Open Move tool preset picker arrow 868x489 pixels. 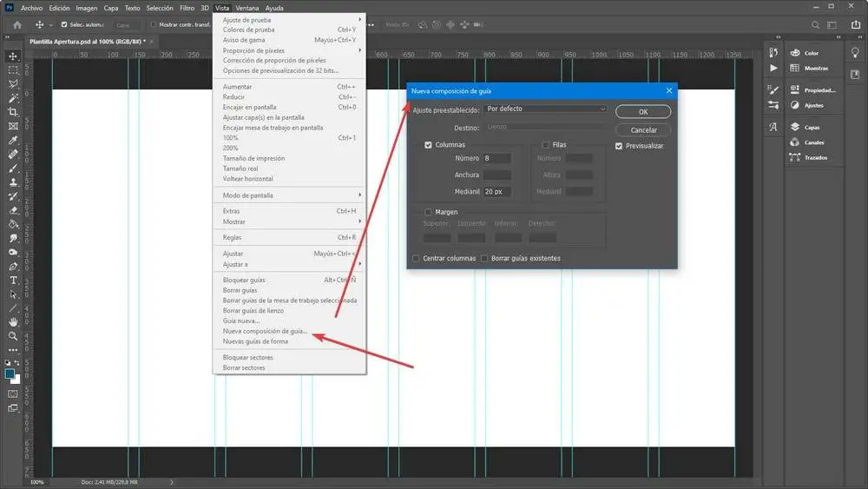[x=50, y=25]
